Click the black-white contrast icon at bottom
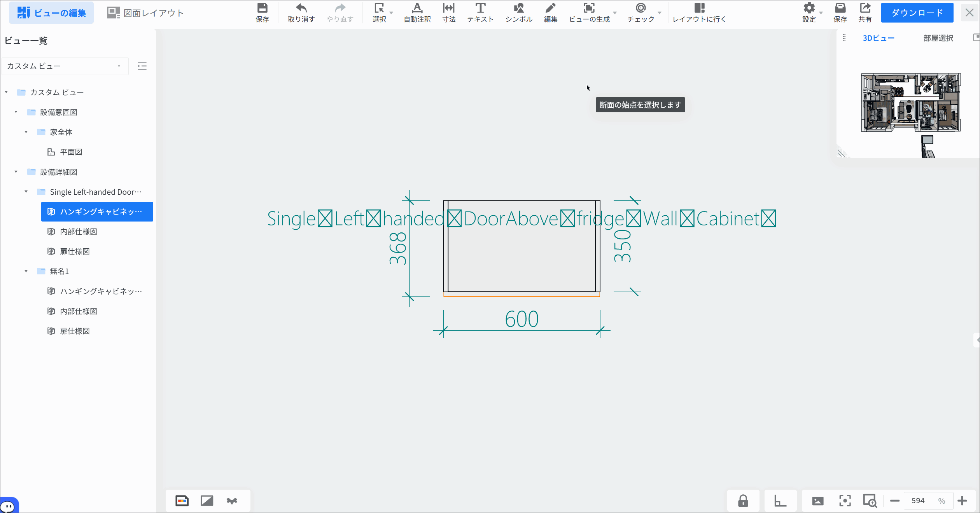 point(207,501)
